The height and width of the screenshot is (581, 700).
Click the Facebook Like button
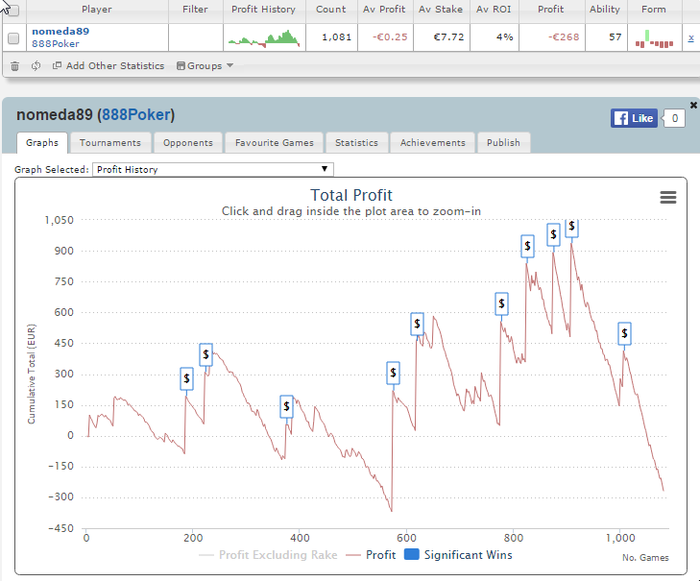click(x=634, y=118)
